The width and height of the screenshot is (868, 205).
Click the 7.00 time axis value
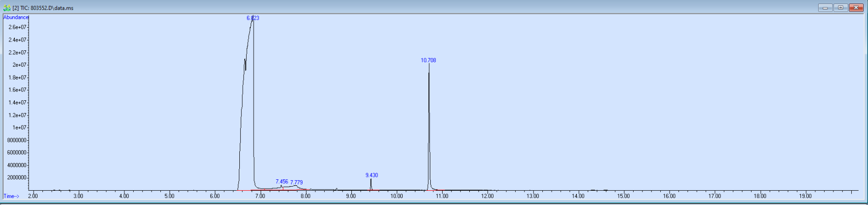(260, 196)
